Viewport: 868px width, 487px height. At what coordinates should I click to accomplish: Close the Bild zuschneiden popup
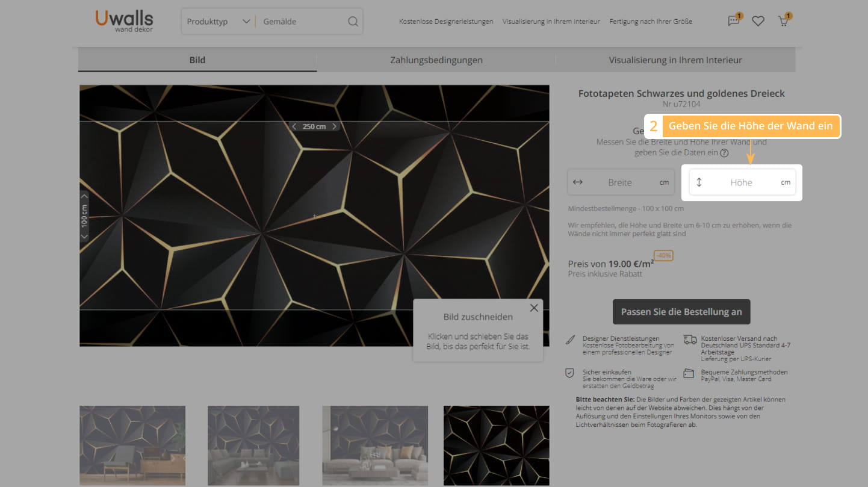click(x=534, y=308)
